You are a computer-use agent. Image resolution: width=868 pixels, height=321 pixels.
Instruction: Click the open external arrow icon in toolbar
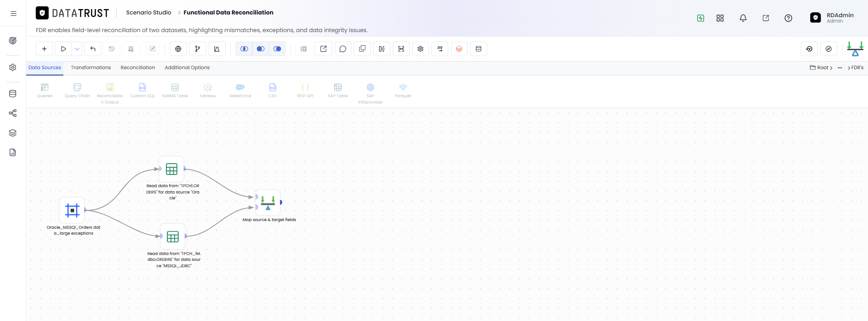click(323, 49)
